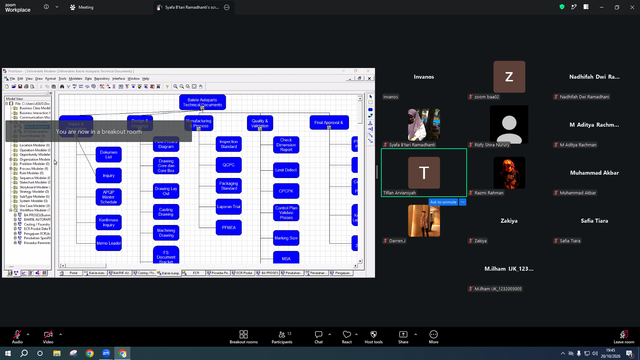Click Save disk icon in shared toolbar

20,87
